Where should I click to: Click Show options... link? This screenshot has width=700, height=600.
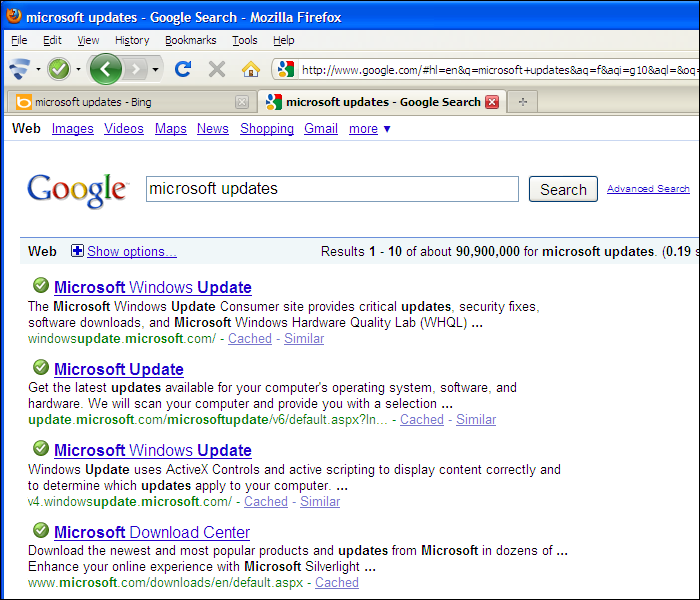pos(132,251)
